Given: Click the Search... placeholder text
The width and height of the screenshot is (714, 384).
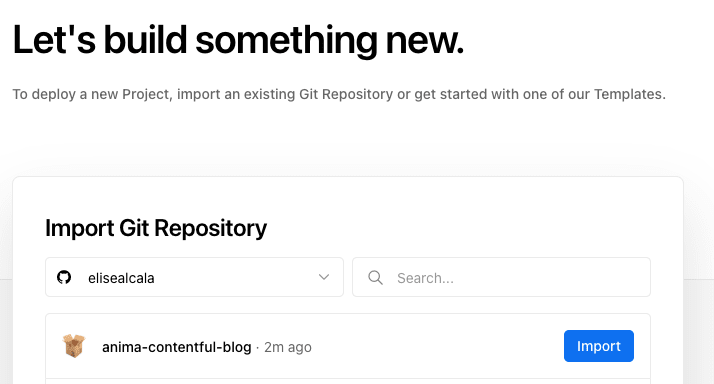Looking at the screenshot, I should [x=425, y=278].
